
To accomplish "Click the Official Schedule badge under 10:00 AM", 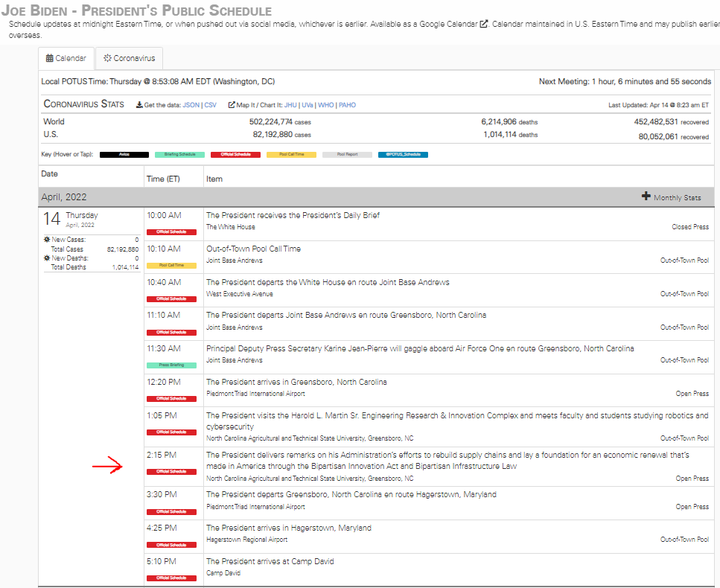I will click(172, 231).
